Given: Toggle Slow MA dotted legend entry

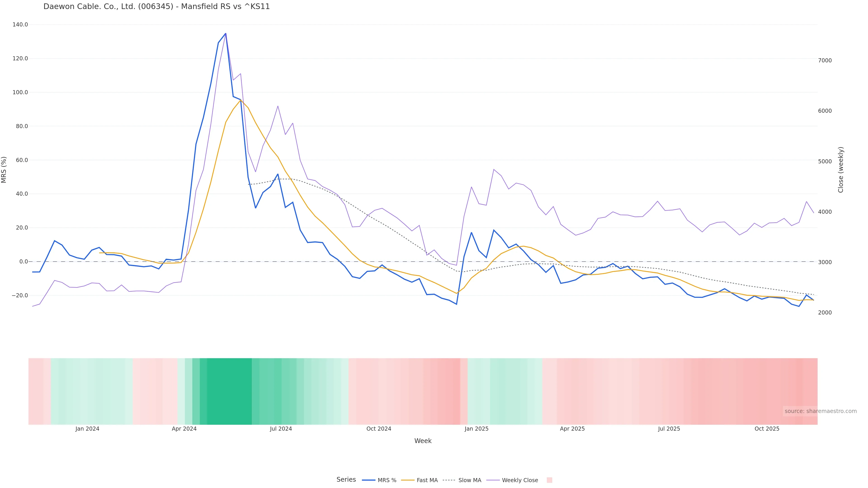Looking at the screenshot, I should tap(469, 480).
